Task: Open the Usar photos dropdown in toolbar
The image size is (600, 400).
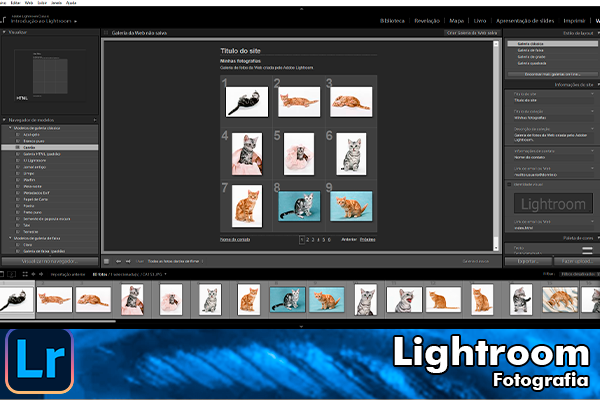Action: tap(176, 261)
